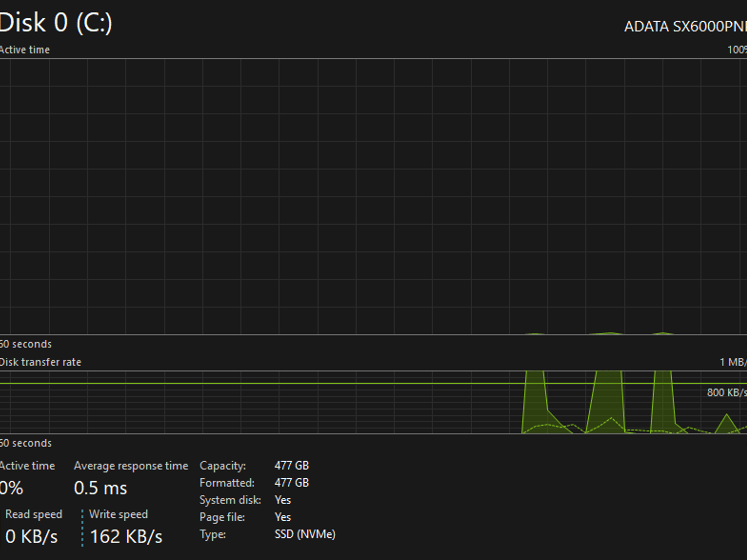The width and height of the screenshot is (747, 560).
Task: Click the 162 KB/s write speed value
Action: click(126, 536)
